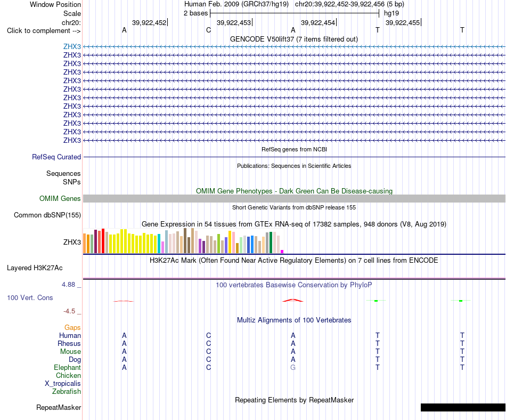Click the Chicken species label

point(68,375)
